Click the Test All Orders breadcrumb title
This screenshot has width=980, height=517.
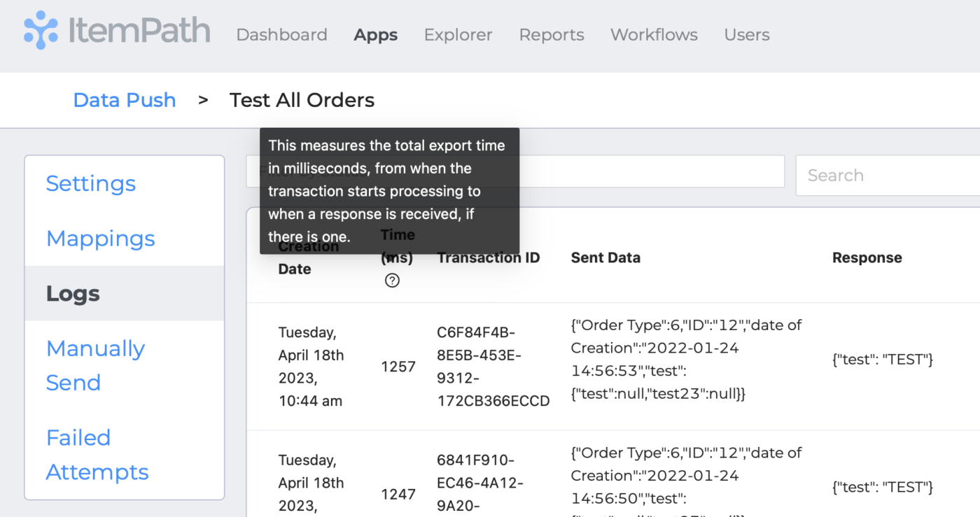pyautogui.click(x=302, y=100)
